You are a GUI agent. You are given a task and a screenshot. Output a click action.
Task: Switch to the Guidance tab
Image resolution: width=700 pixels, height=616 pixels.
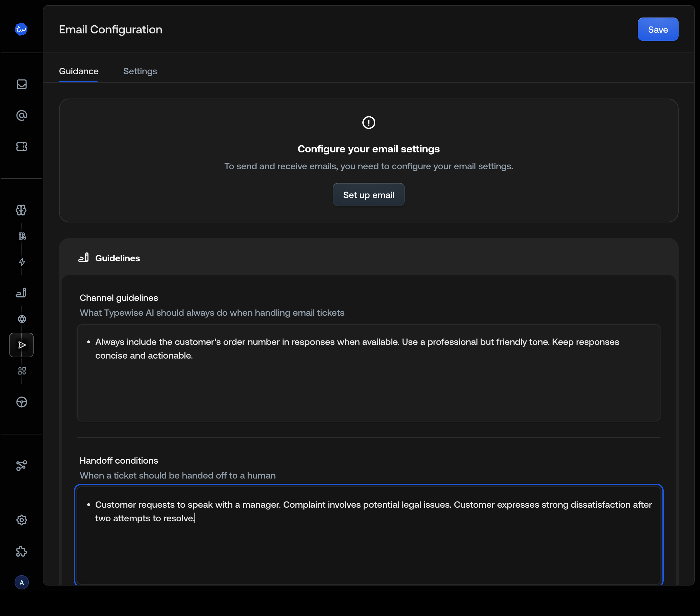(78, 71)
